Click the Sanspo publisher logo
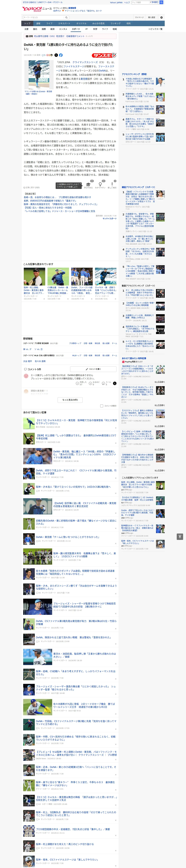 (x=104, y=55)
